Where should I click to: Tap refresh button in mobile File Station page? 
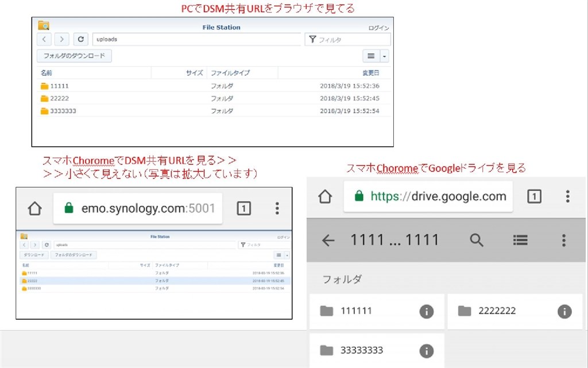point(47,245)
